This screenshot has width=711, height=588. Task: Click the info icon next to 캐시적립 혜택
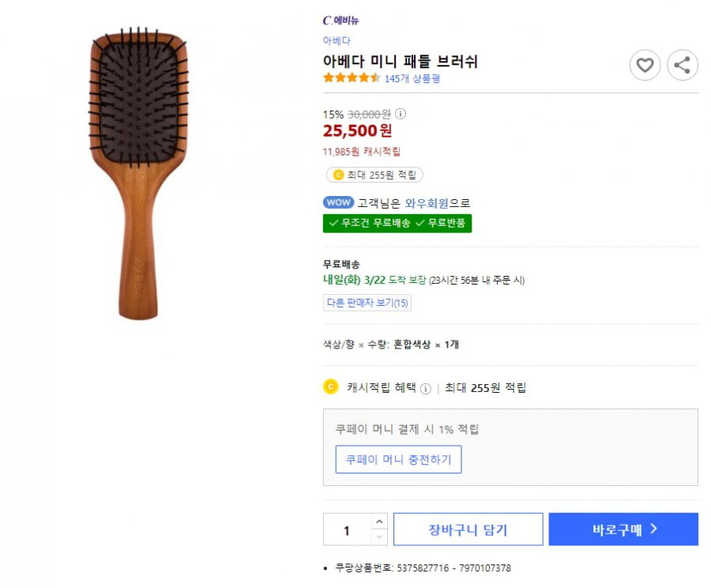coord(425,388)
